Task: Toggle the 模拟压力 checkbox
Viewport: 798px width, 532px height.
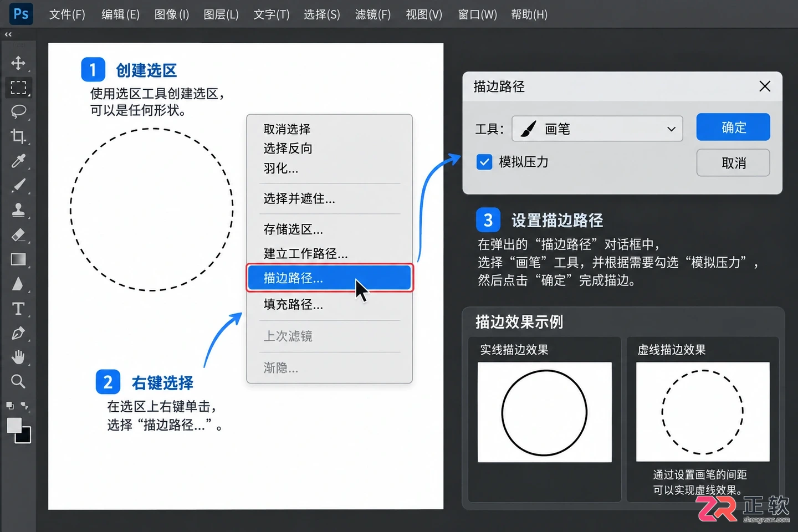Action: click(x=484, y=162)
